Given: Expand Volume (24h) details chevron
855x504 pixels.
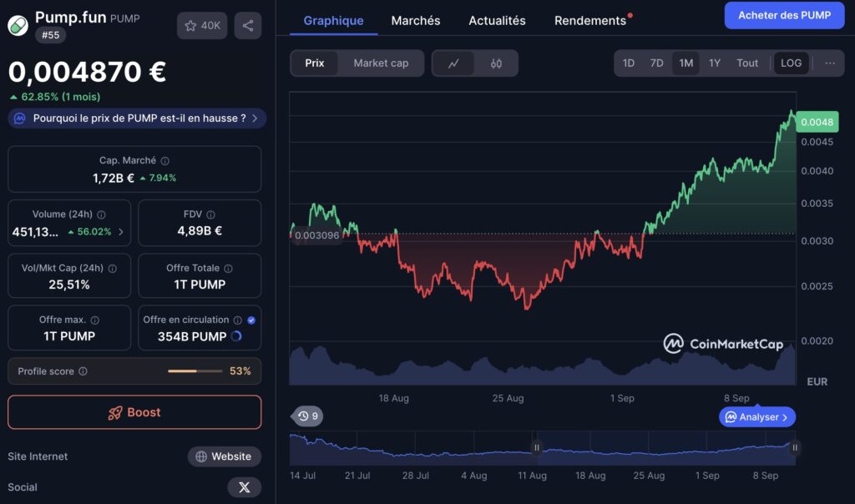Looking at the screenshot, I should click(121, 232).
